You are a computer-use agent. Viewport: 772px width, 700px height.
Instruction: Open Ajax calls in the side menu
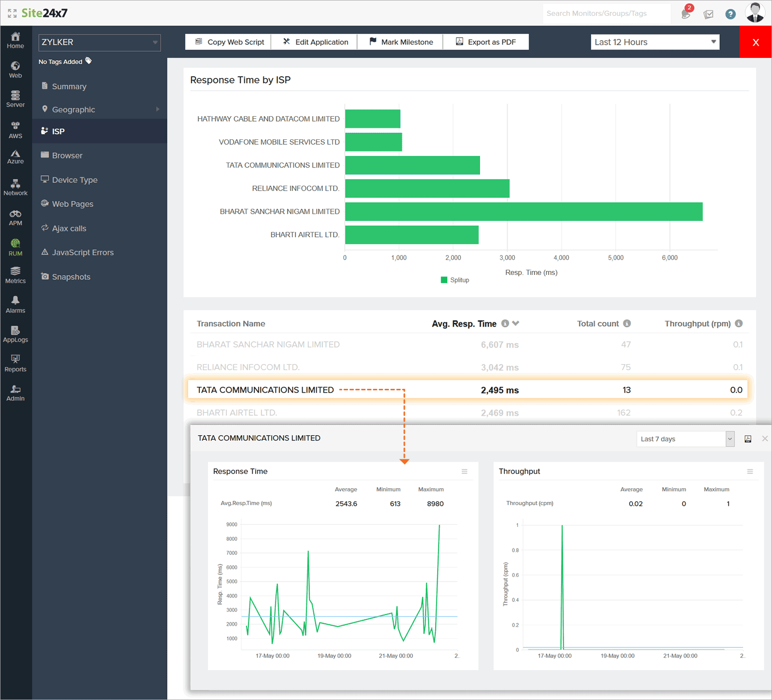pos(69,229)
